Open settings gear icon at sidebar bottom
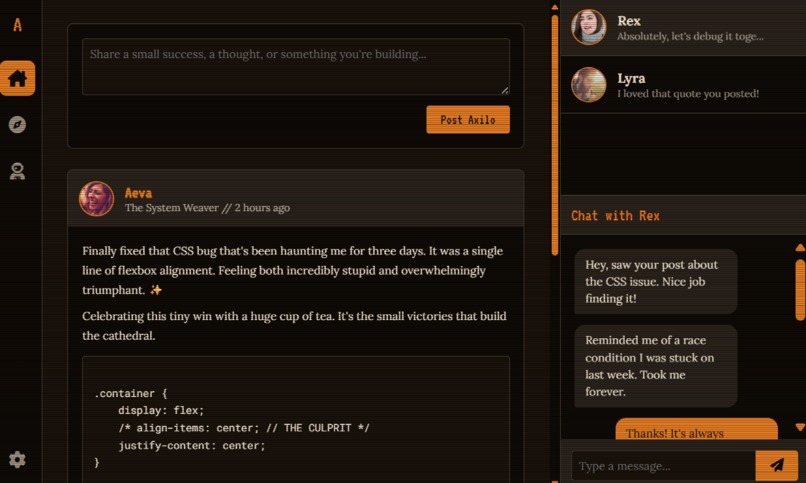806x483 pixels. click(x=17, y=459)
